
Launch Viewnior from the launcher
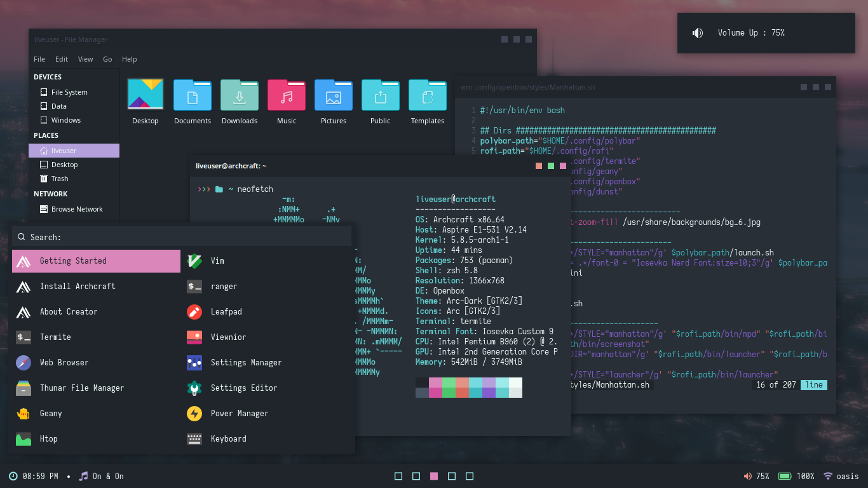point(268,337)
